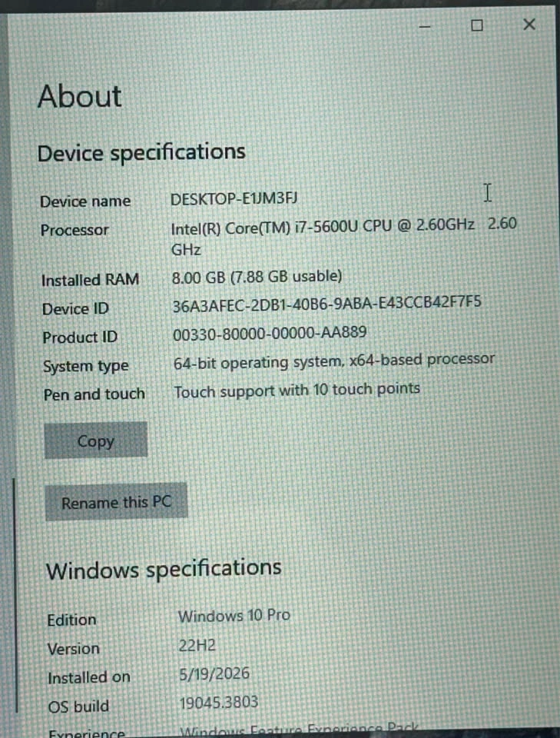Click the Windows specifications heading
This screenshot has height=738, width=560.
pos(164,570)
